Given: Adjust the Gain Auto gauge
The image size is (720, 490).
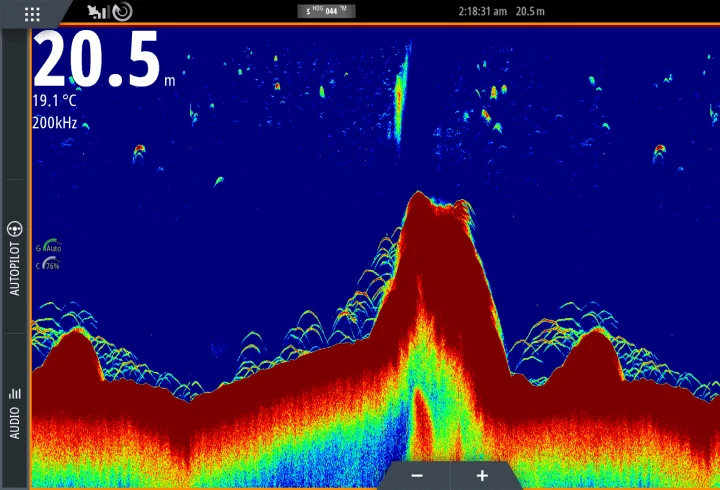Looking at the screenshot, I should click(x=49, y=246).
